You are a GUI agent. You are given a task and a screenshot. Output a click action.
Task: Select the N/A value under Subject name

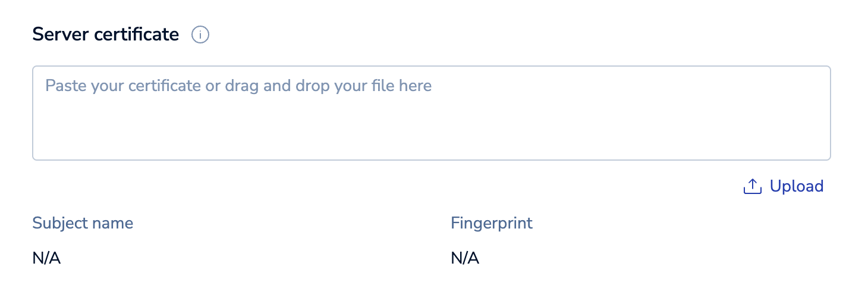tap(47, 258)
